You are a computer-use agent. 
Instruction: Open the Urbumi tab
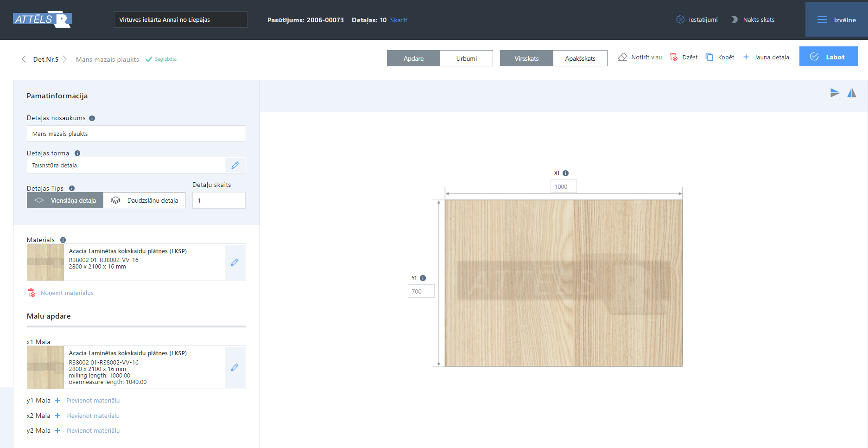[x=466, y=58]
